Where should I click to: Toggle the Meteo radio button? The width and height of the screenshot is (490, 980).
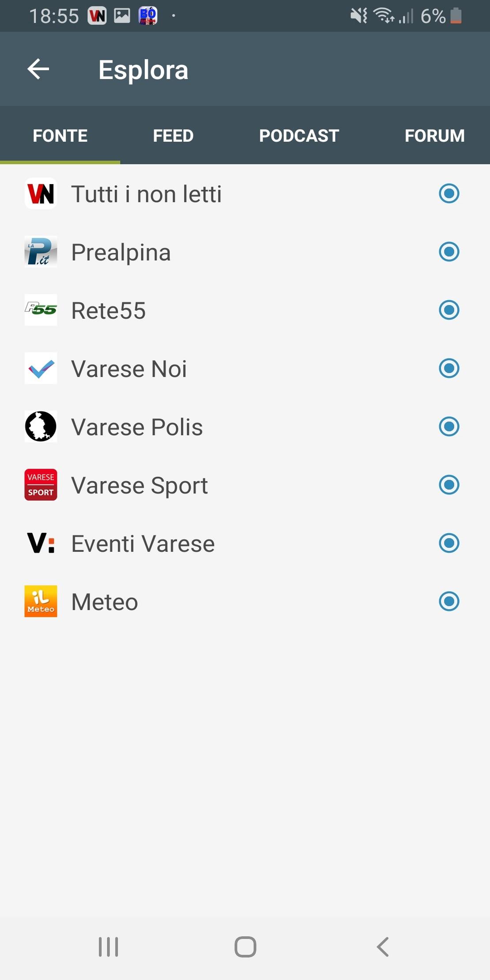449,601
